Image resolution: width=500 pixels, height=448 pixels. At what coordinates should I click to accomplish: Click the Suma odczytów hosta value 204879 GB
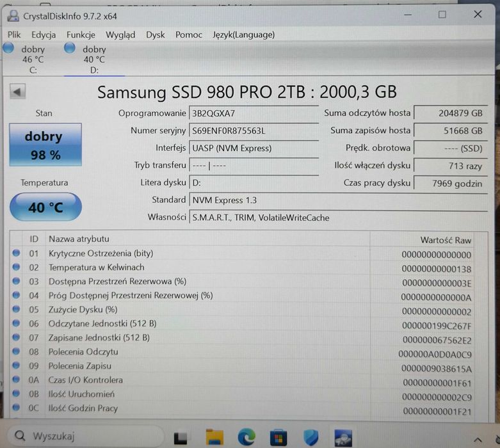pos(451,113)
